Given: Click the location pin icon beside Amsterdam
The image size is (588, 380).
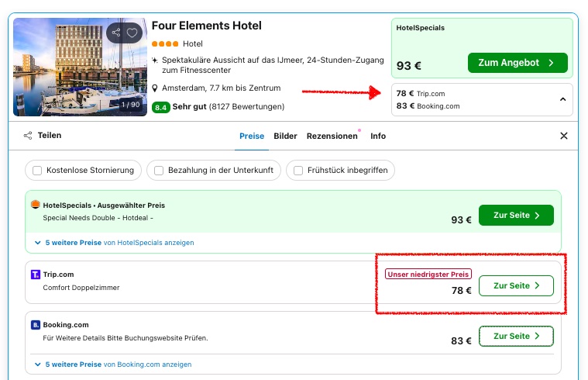Looking at the screenshot, I should tap(154, 88).
